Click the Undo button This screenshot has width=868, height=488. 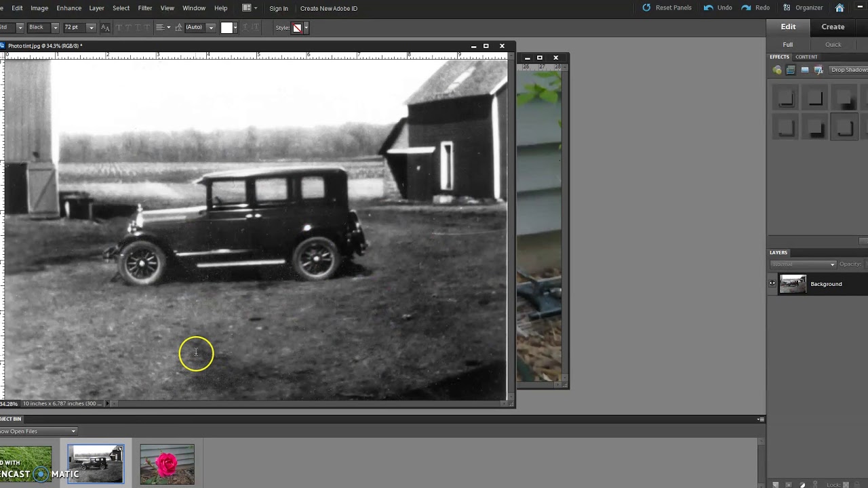click(x=718, y=7)
